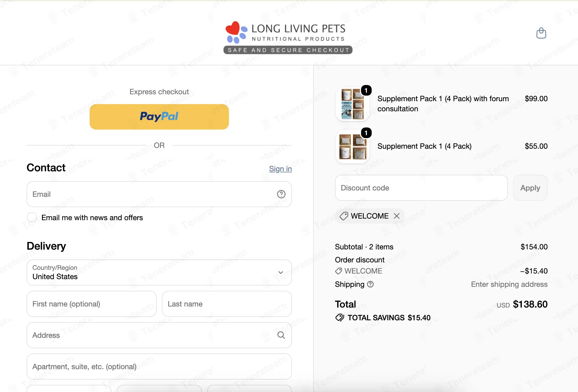Click the email help question mark icon
Screen dimensions: 578x392
(281, 194)
